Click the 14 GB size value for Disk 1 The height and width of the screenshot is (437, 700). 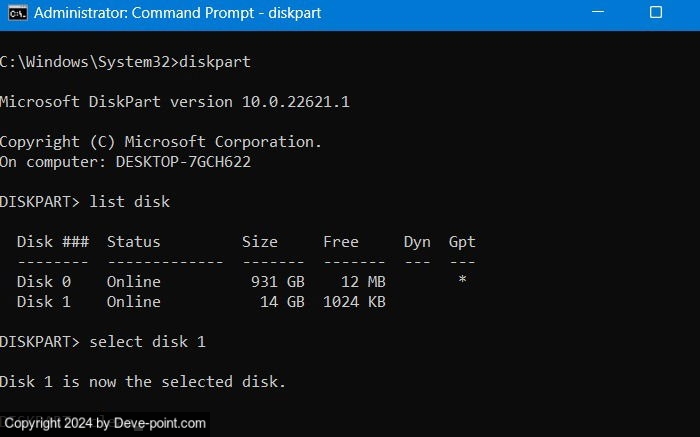[x=282, y=302]
